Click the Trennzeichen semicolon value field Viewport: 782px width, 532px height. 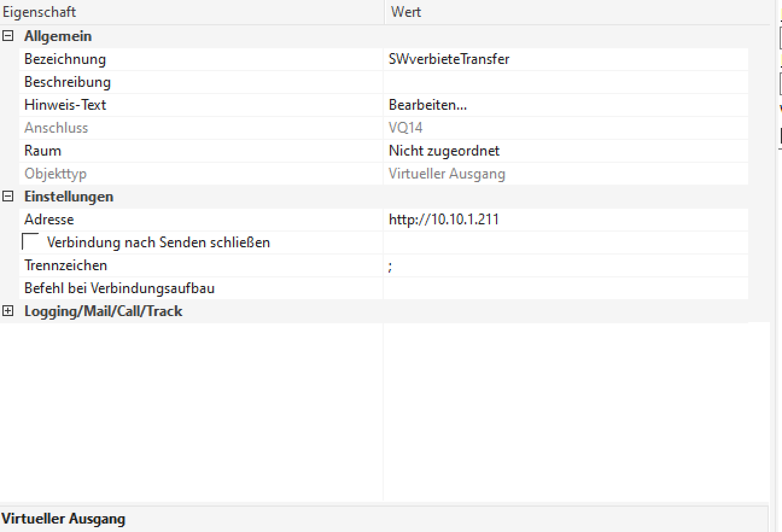coord(565,265)
